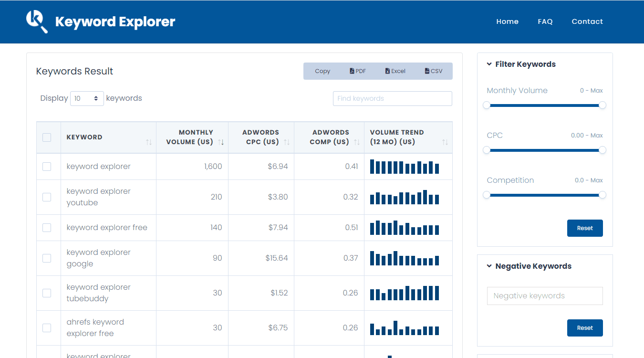
Task: Open the FAQ page
Action: click(545, 21)
